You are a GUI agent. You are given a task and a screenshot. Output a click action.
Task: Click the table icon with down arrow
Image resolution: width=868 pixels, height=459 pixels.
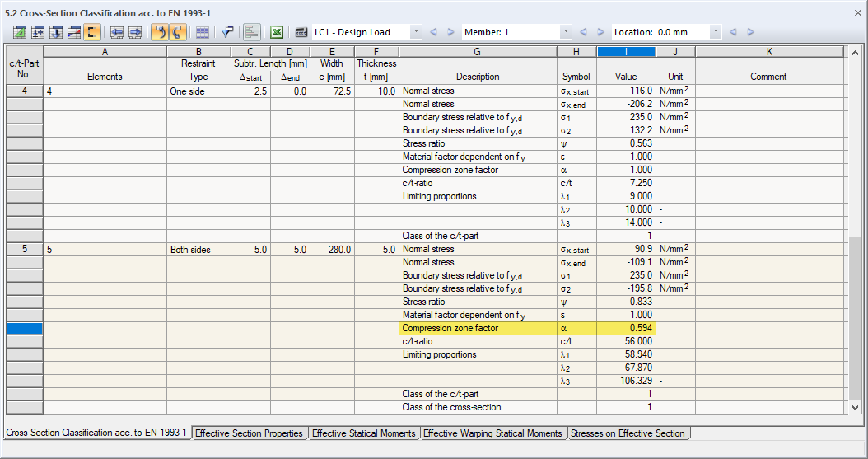pos(56,33)
